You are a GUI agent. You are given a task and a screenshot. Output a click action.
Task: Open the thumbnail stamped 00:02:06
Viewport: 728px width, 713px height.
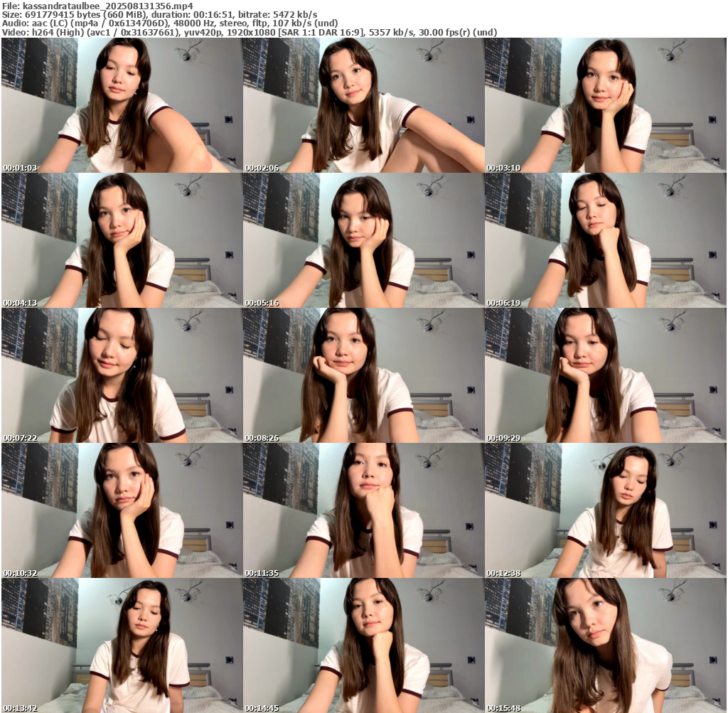[x=363, y=105]
